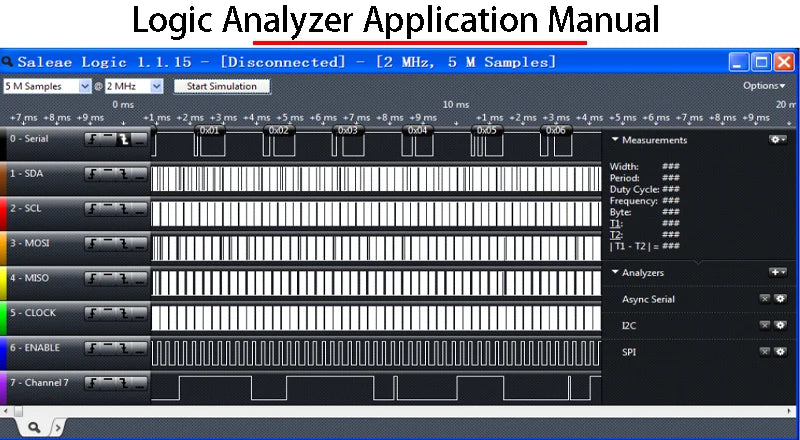Set falling edge trigger on 2 - SCL
This screenshot has height=440, width=800.
124,209
